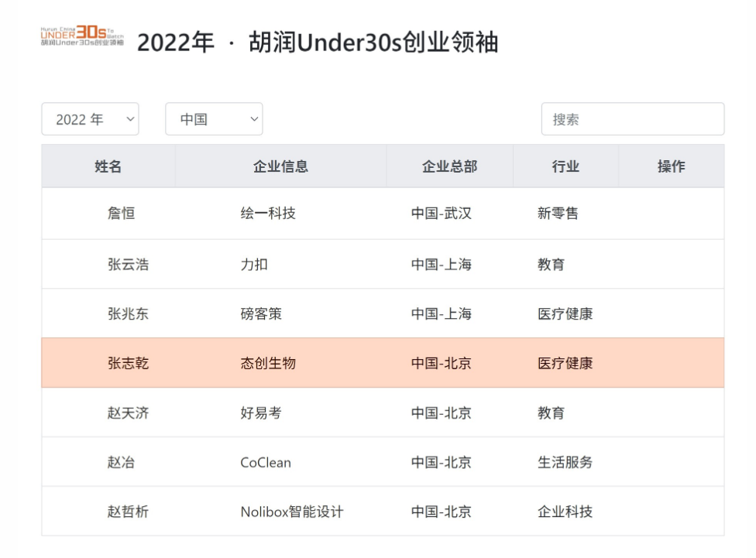Click 中国-北京 in 赵天济 row
The width and height of the screenshot is (756, 558).
point(442,413)
